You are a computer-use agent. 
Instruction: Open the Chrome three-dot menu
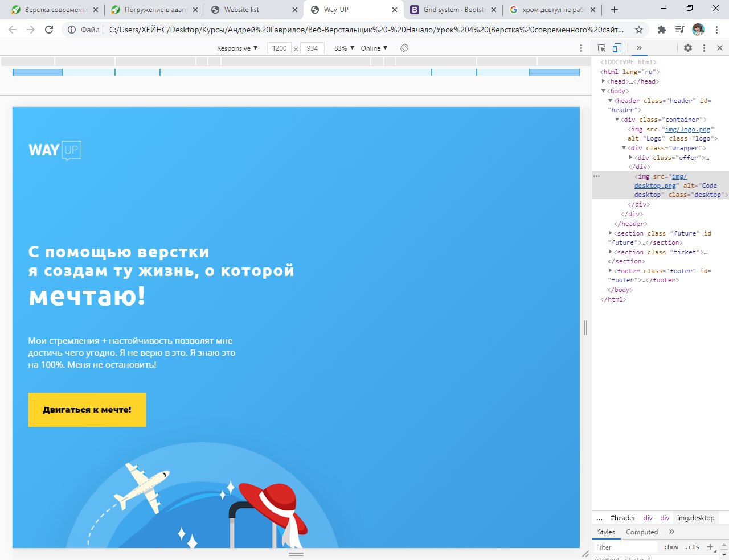coord(716,30)
